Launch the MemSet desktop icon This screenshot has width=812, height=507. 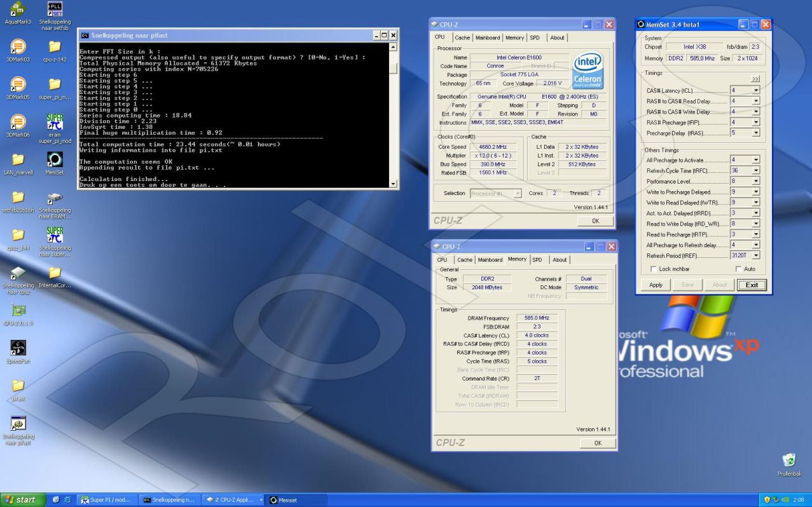coord(55,163)
